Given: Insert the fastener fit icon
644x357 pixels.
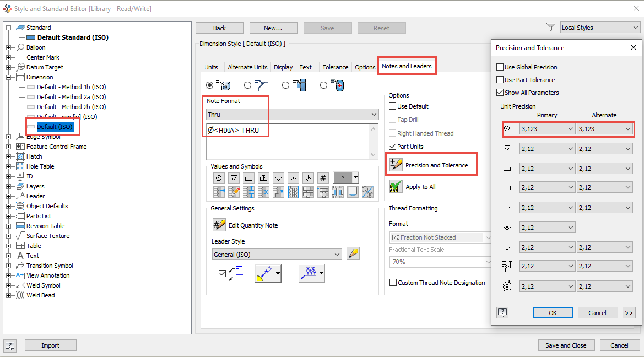Looking at the screenshot, I should click(x=338, y=192).
